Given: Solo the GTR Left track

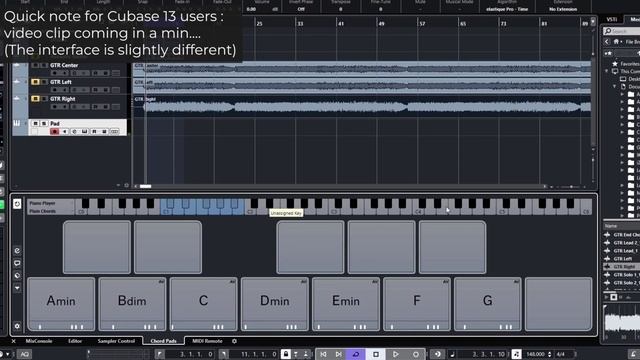Looking at the screenshot, I should (44, 82).
